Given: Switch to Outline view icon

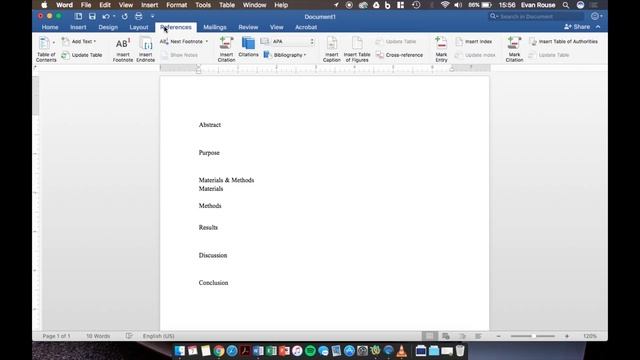Looking at the screenshot, I should 462,336.
